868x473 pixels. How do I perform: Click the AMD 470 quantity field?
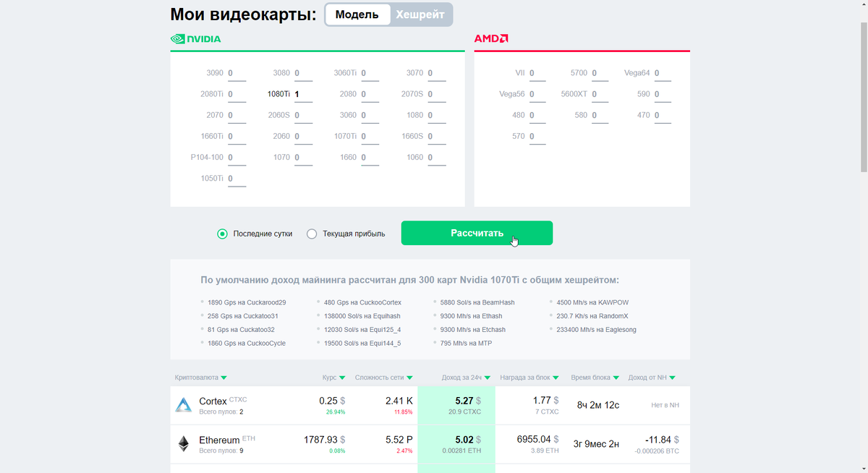click(x=663, y=115)
